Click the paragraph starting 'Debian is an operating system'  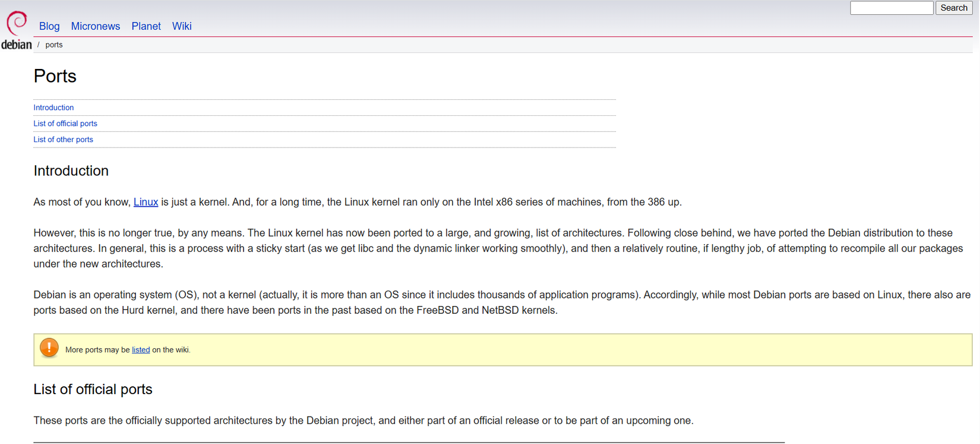point(502,303)
